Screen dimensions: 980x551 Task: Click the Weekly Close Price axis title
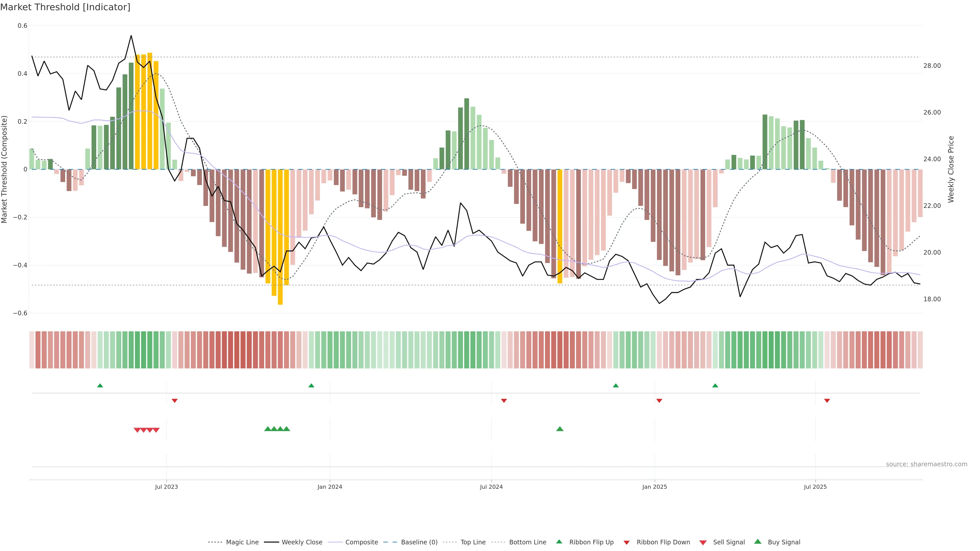(951, 169)
